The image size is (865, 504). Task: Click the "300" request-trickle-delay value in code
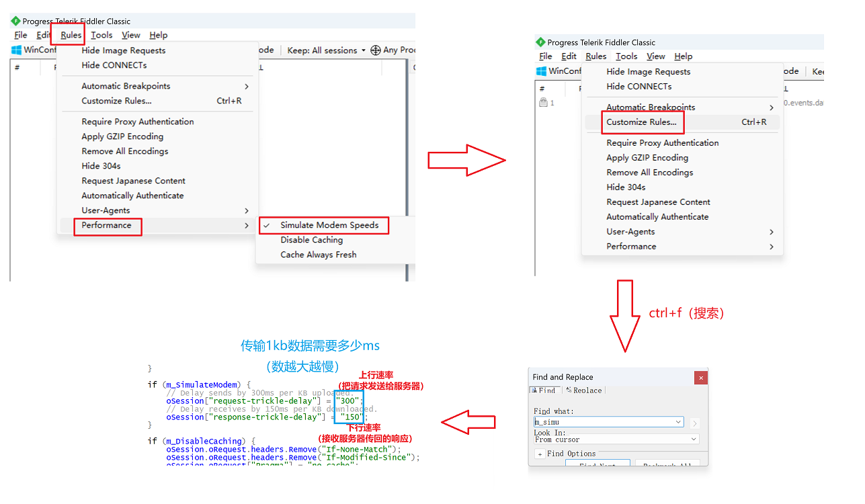(x=349, y=401)
